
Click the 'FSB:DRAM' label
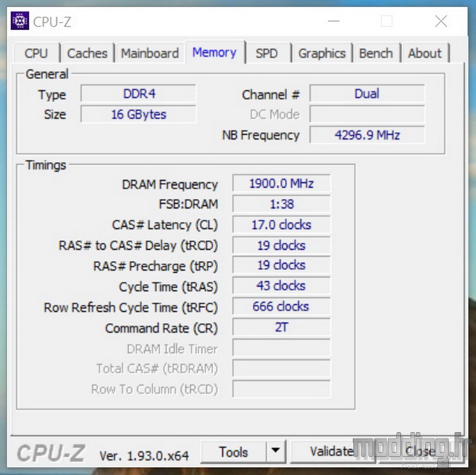point(189,204)
